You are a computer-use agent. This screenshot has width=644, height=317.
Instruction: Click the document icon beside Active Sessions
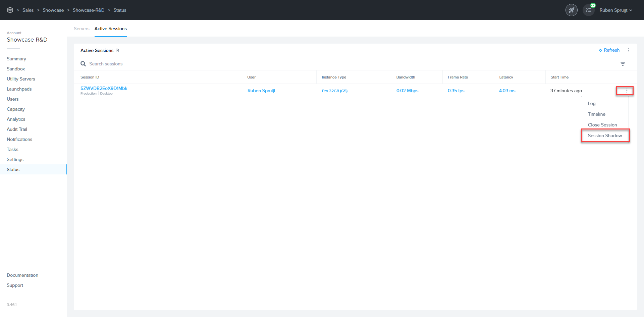click(117, 51)
